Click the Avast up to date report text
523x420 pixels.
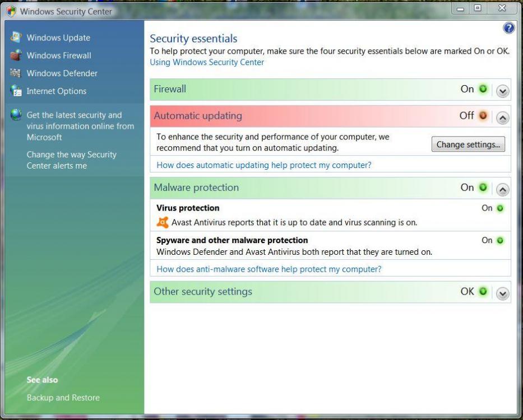[x=294, y=222]
